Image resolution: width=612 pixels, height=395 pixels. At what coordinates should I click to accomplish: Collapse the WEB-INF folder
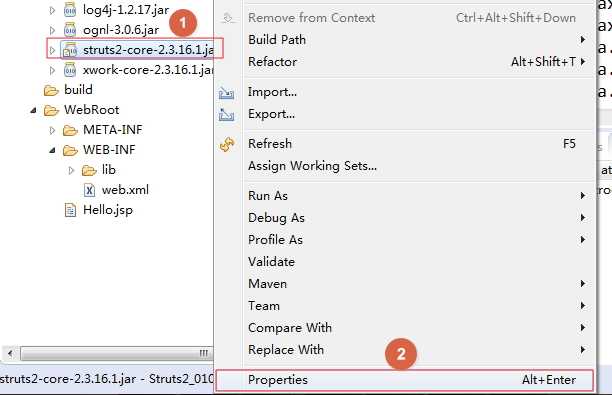point(52,151)
